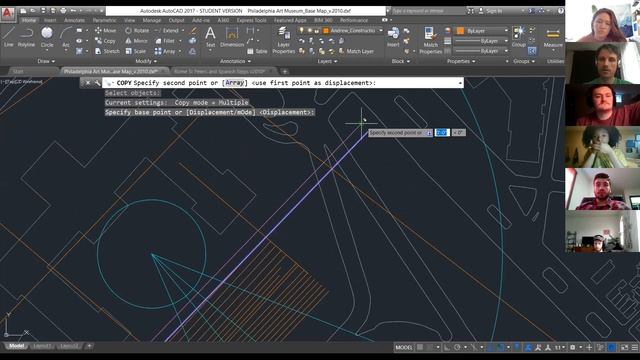This screenshot has width=640, height=360.
Task: Open the linetype ByLayer dropdown
Action: coord(481,51)
